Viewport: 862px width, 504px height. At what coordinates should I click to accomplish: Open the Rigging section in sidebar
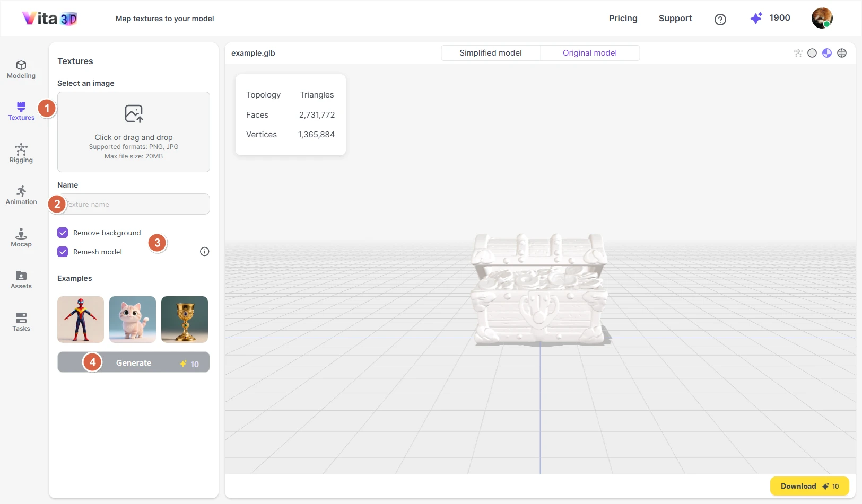click(x=21, y=154)
